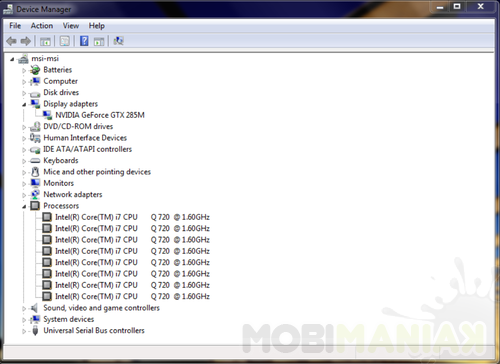
Task: Click the Disk drives category icon
Action: tap(35, 93)
